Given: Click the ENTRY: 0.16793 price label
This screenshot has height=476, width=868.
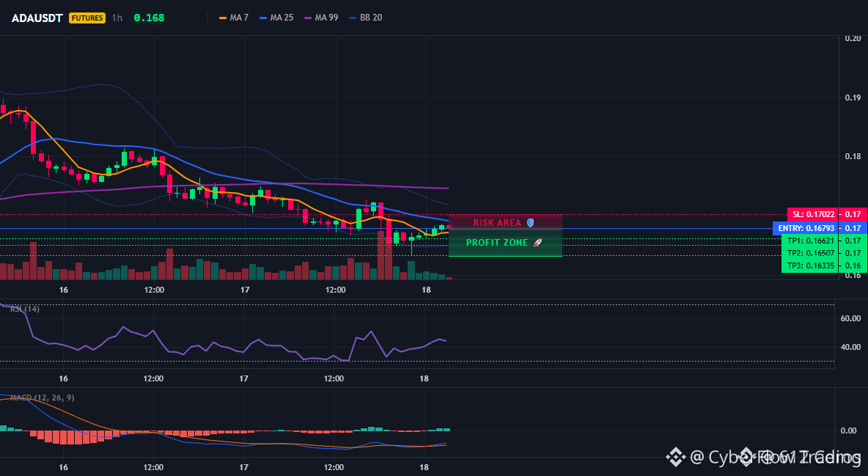Looking at the screenshot, I should (x=806, y=228).
